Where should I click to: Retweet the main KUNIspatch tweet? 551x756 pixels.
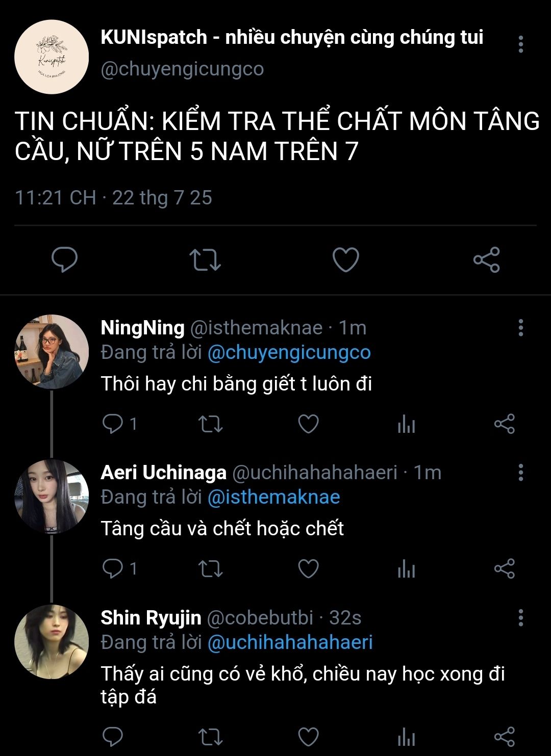(205, 259)
